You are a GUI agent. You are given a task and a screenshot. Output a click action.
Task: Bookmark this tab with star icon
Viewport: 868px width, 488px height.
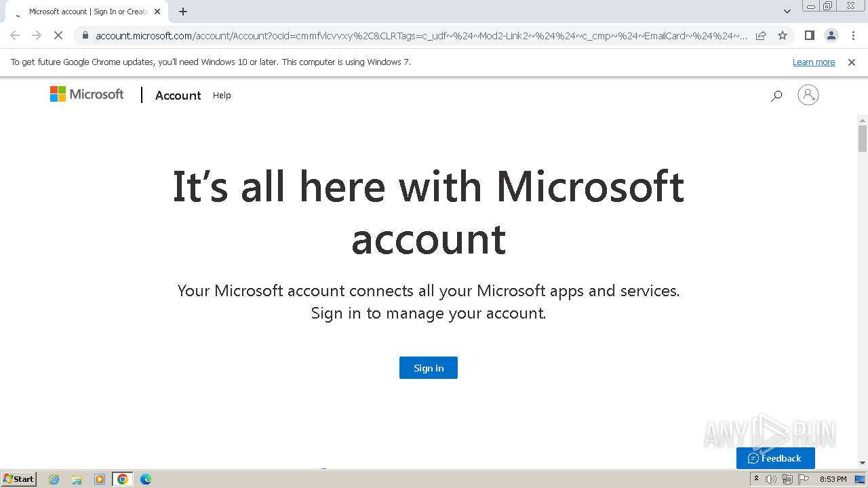[x=783, y=35]
